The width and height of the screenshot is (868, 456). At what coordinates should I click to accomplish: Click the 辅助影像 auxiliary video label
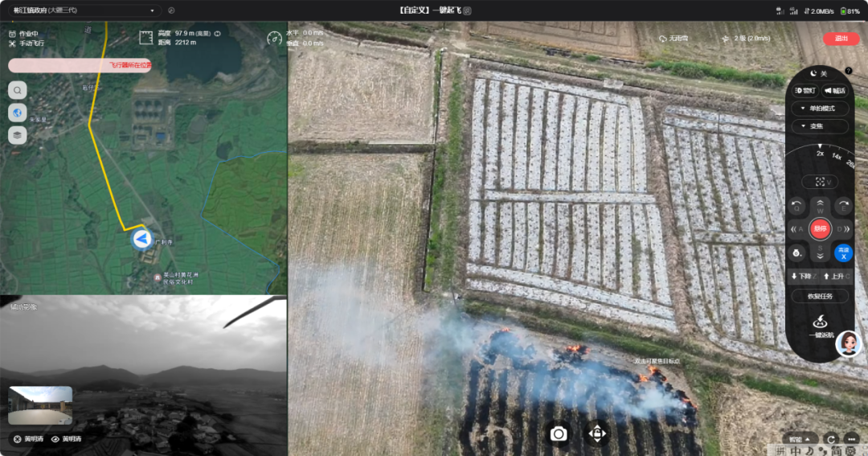coord(24,306)
